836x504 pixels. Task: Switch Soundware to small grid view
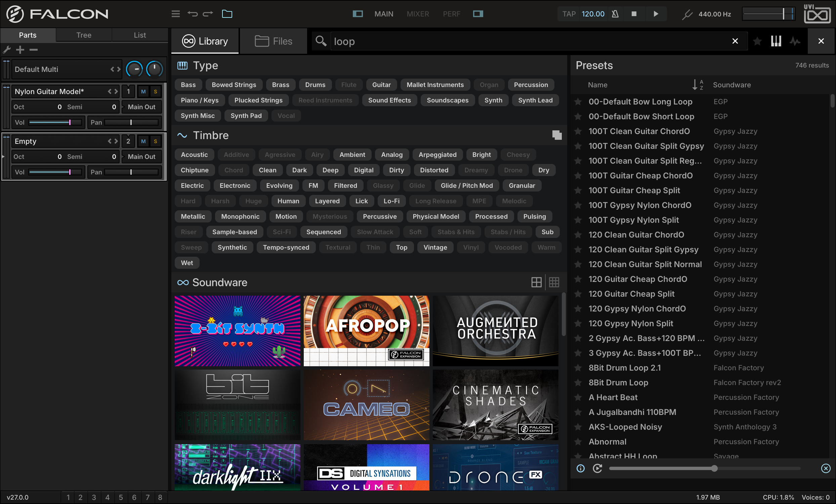(554, 282)
